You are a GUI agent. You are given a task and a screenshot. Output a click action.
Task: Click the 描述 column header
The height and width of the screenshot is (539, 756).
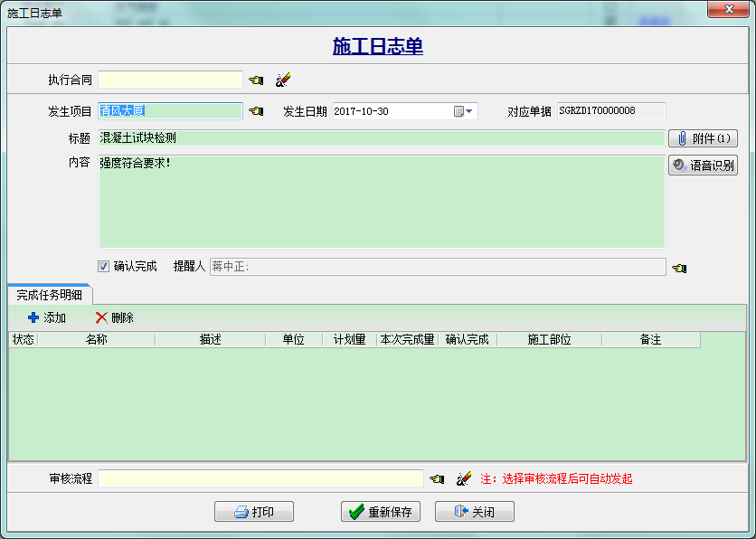(x=210, y=340)
